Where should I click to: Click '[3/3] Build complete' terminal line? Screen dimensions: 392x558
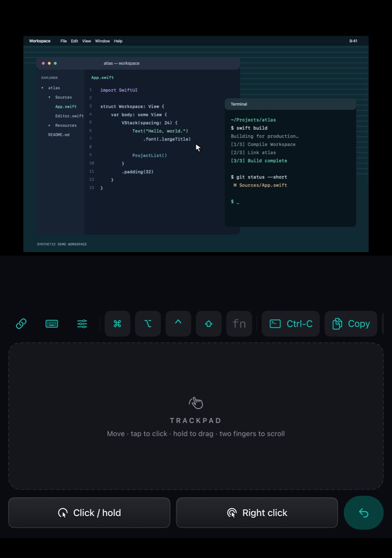(259, 160)
